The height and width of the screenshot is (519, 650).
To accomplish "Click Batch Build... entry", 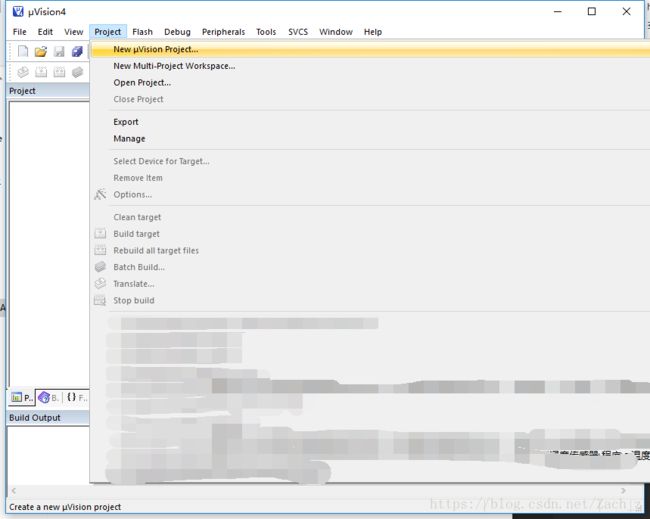I will 370,267.
